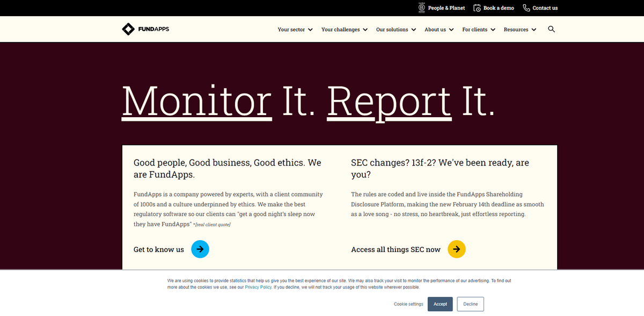Click the B Corp People & Planet icon
This screenshot has width=644, height=316.
click(x=422, y=8)
